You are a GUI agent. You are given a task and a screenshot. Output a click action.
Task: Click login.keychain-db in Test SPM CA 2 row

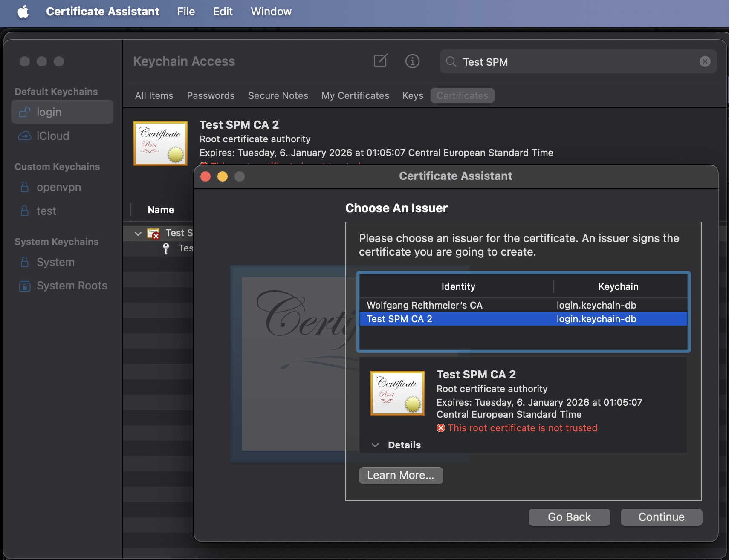[596, 319]
